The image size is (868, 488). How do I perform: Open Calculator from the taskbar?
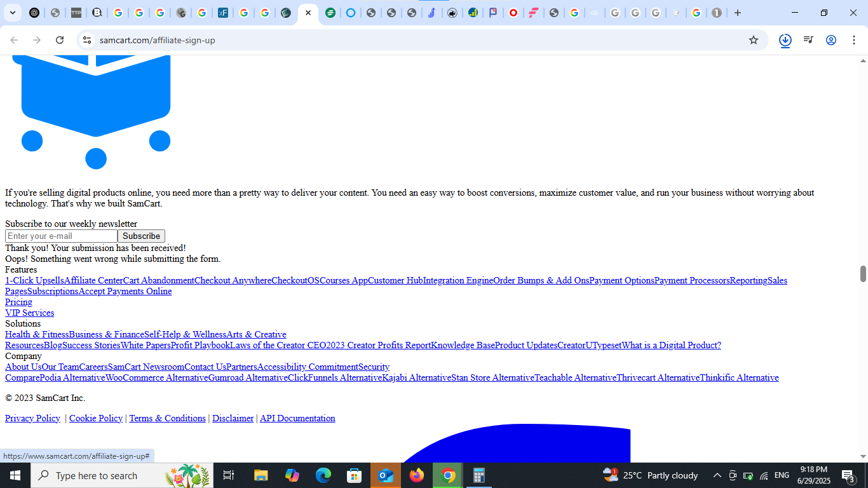point(479,475)
